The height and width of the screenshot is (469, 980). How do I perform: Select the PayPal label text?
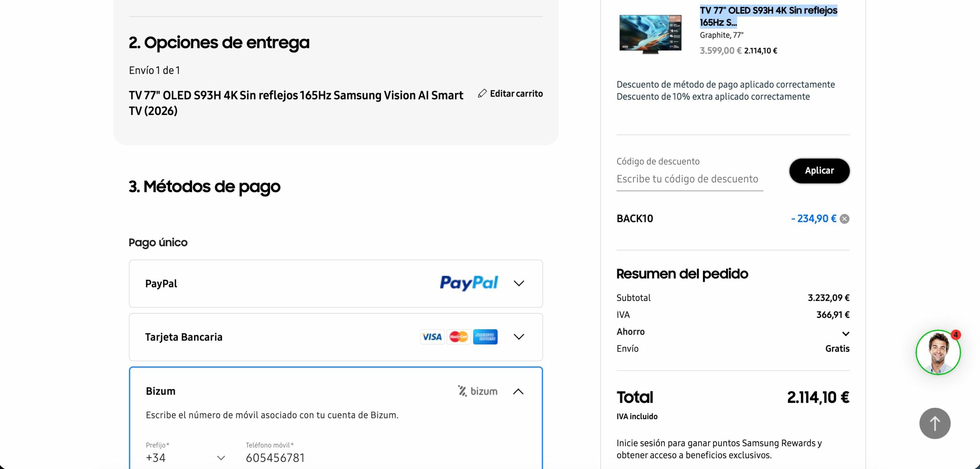[x=161, y=284]
